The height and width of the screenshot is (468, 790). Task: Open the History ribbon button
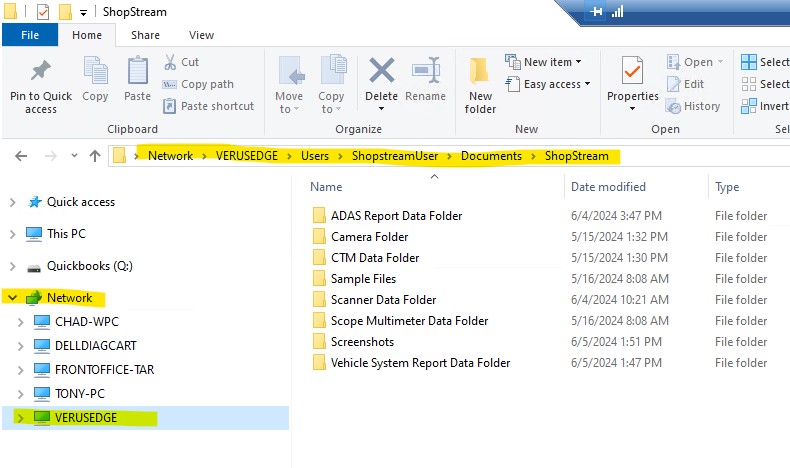click(693, 106)
